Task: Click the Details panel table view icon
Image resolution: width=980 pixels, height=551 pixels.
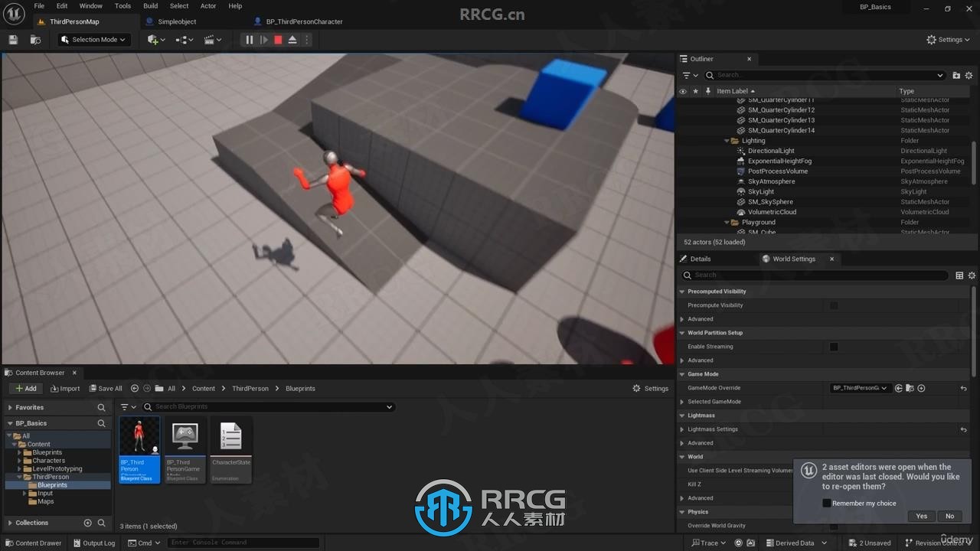Action: [x=959, y=275]
